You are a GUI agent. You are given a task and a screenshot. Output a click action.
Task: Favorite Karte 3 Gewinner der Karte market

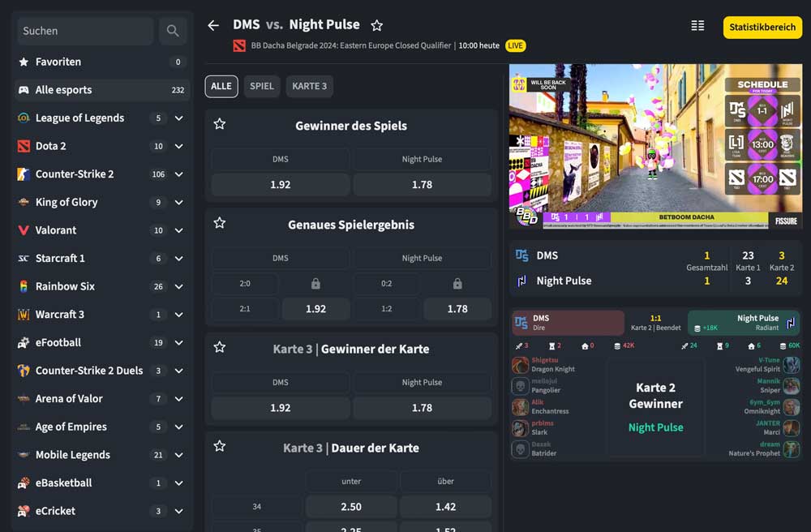(x=220, y=347)
